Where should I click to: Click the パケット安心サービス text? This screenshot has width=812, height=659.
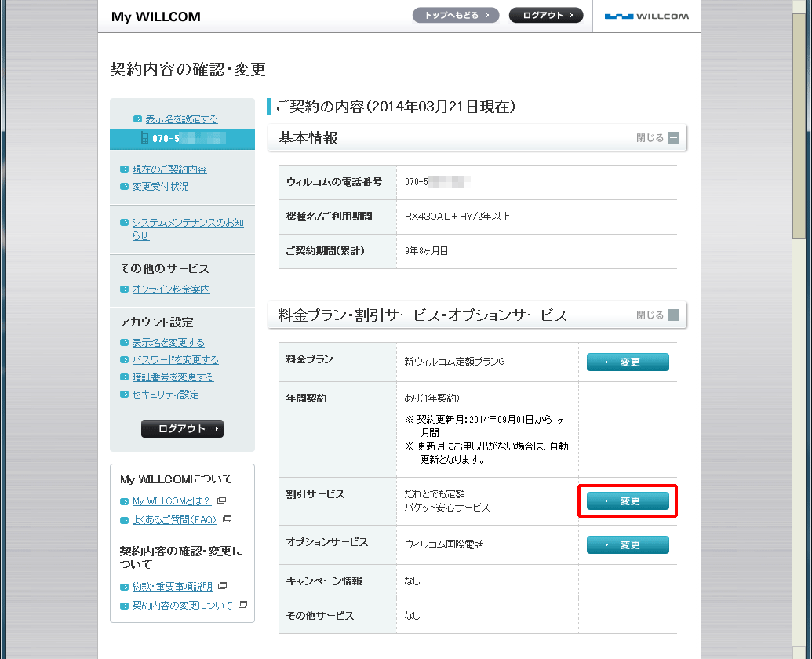(x=447, y=508)
